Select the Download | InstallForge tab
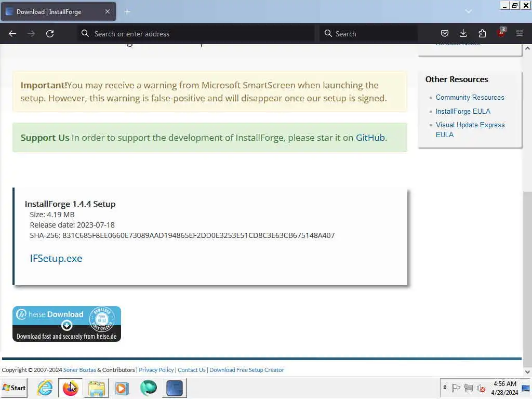 58,11
